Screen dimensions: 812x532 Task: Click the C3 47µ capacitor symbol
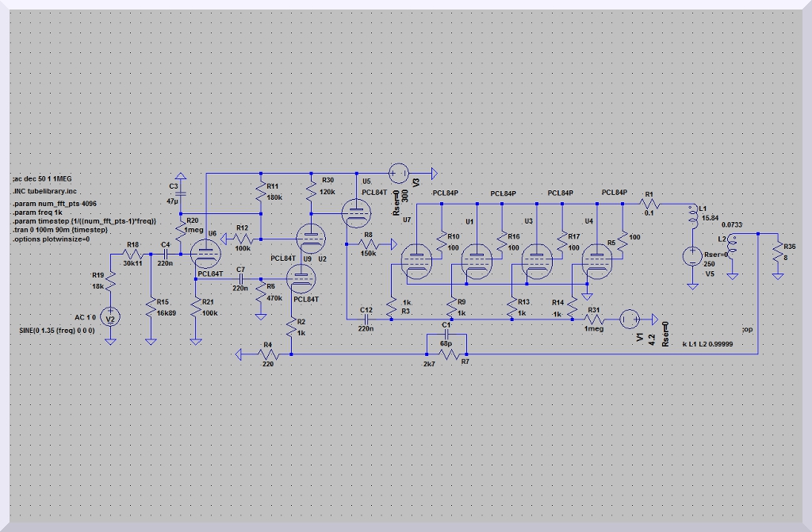click(179, 193)
